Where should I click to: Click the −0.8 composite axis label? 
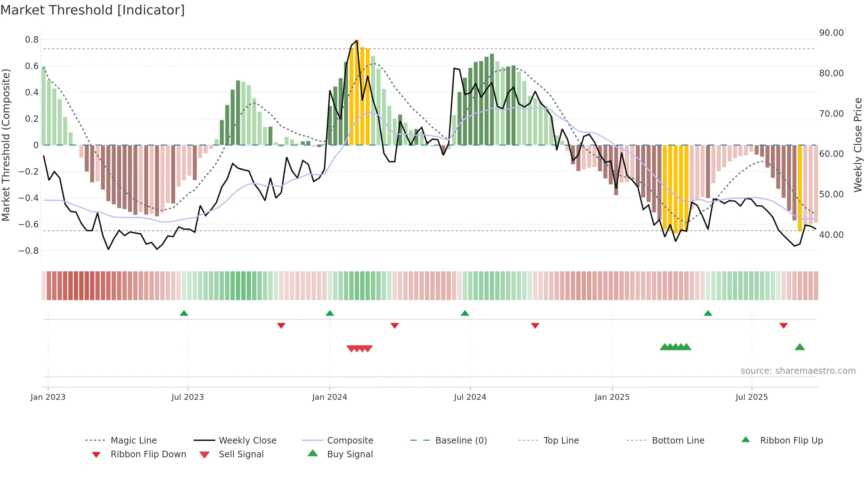[29, 251]
